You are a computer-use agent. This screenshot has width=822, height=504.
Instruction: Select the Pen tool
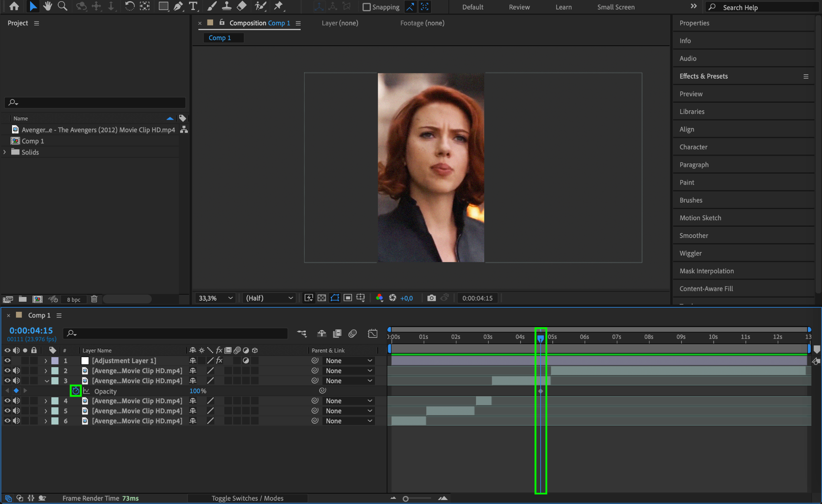pos(178,6)
